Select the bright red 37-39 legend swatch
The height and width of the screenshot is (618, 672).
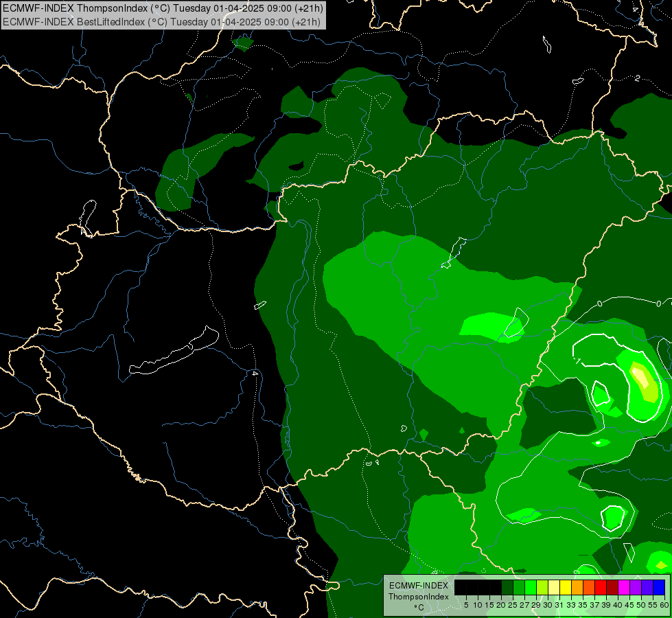coord(601,587)
